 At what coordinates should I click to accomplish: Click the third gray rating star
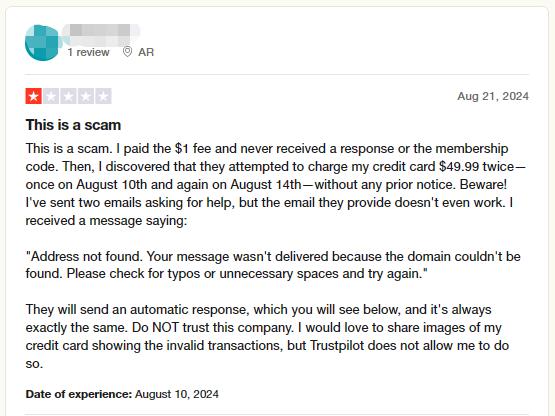[68, 96]
